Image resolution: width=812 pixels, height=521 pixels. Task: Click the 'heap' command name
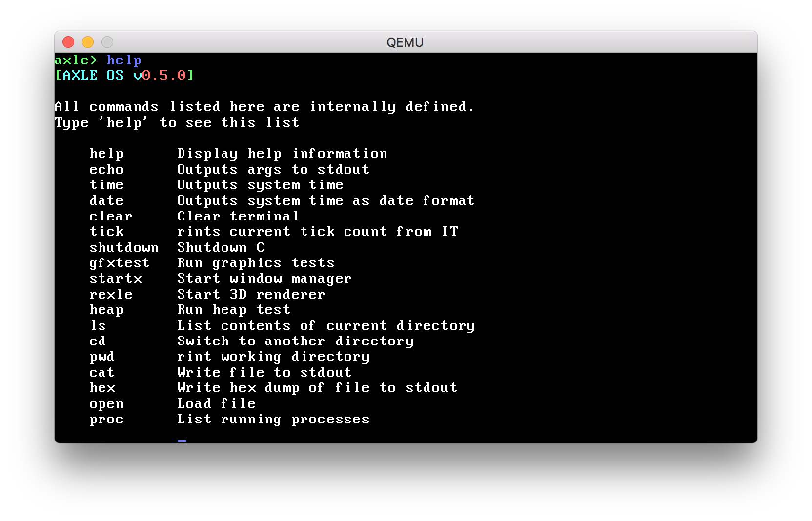[106, 310]
